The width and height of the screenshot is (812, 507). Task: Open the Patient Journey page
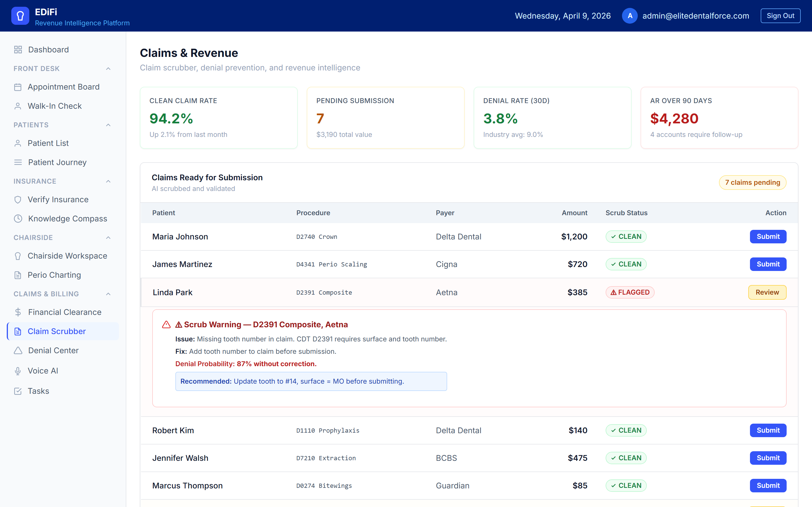pyautogui.click(x=58, y=162)
